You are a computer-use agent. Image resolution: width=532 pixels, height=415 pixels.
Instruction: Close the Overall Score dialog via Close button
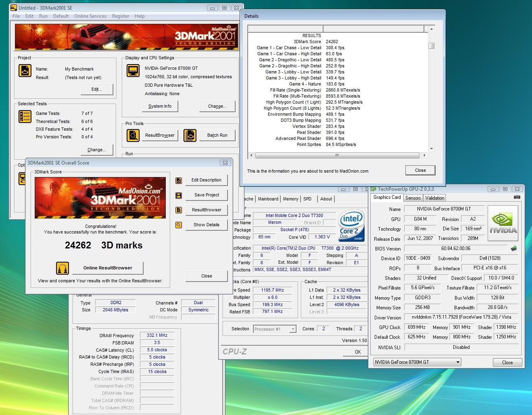(x=207, y=276)
